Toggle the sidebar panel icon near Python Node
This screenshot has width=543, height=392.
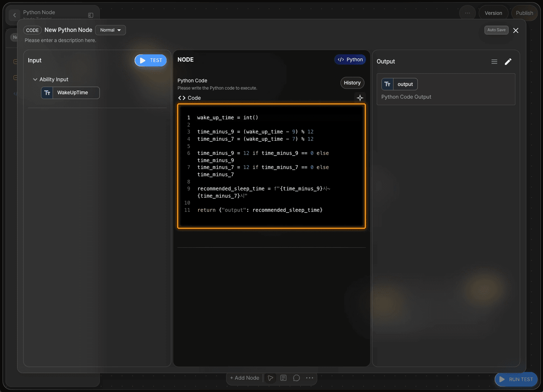[x=91, y=15]
